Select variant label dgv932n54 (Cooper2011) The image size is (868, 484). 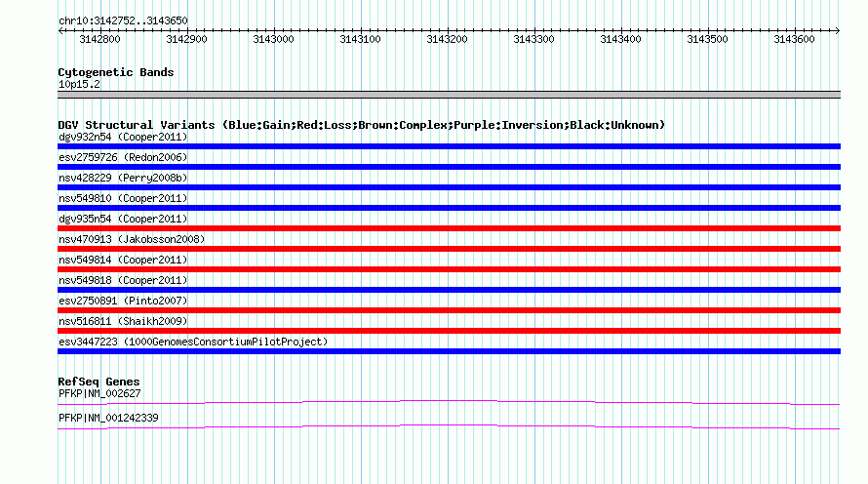(123, 137)
